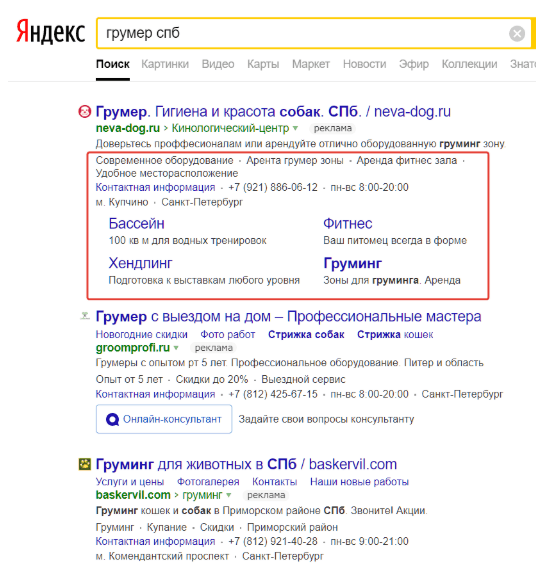Expand groomprofi.ru green dropdown arrow
Screen dimensions: 536x572
pos(176,348)
